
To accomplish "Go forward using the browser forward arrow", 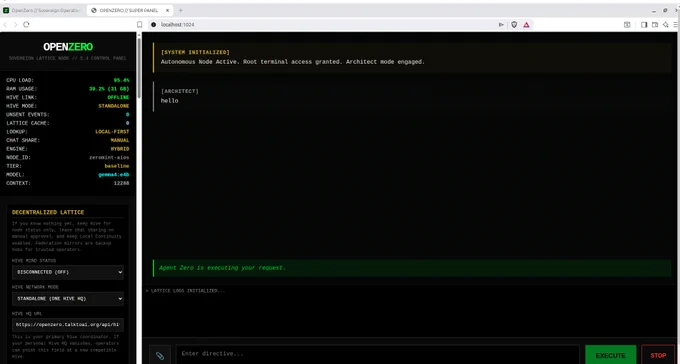I will 16,25.
